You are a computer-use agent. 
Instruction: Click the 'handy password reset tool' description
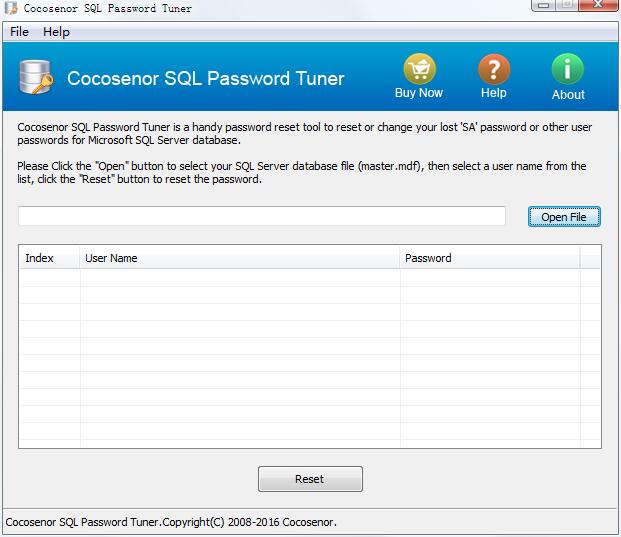coord(305,133)
